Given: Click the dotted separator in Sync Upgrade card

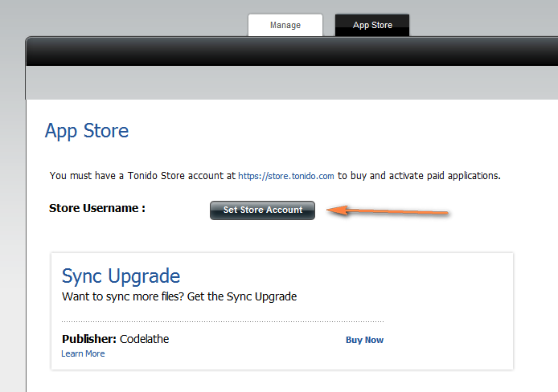Looking at the screenshot, I should (223, 321).
